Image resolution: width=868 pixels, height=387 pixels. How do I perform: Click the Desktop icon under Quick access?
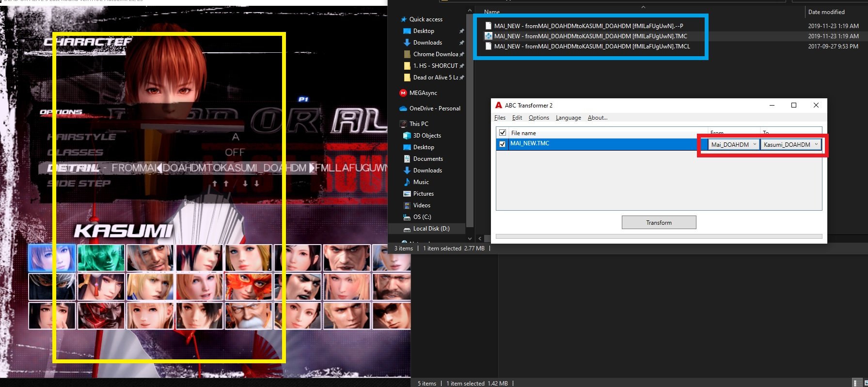(x=407, y=31)
